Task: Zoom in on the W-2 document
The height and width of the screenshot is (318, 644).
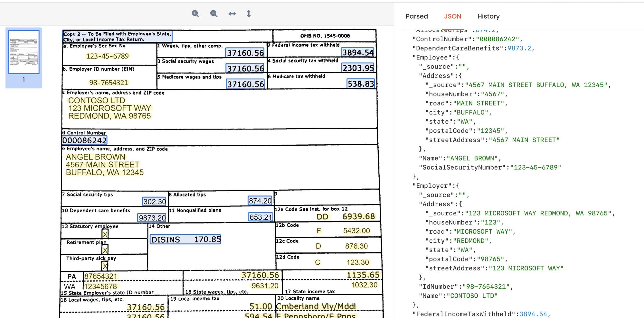Action: pyautogui.click(x=196, y=14)
